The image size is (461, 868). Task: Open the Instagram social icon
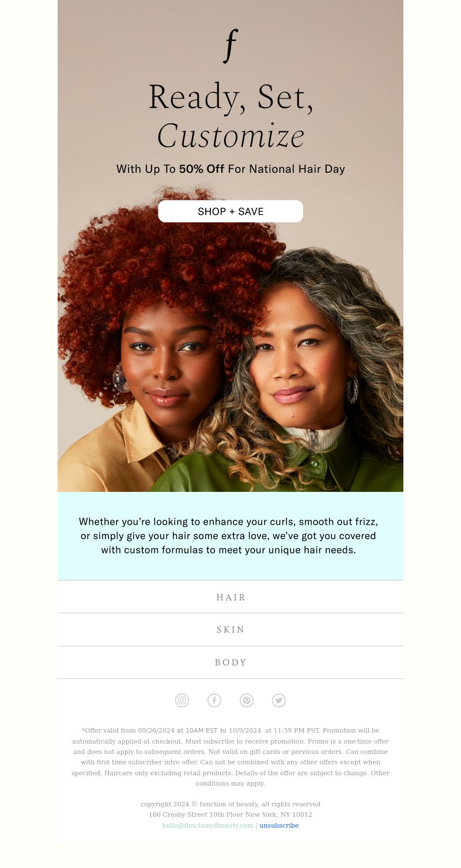(x=182, y=700)
